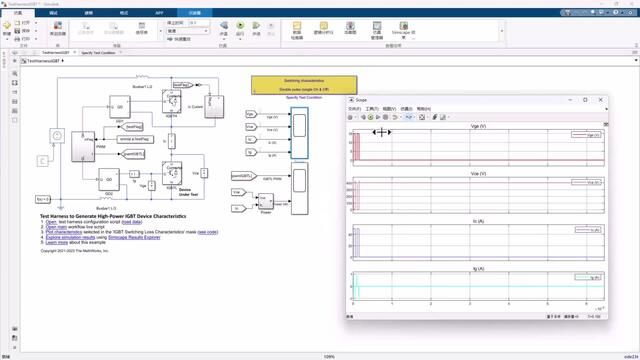Screen dimensions: 640x360
Task: Switch to the Specify Test Condition tab
Action: [98, 53]
